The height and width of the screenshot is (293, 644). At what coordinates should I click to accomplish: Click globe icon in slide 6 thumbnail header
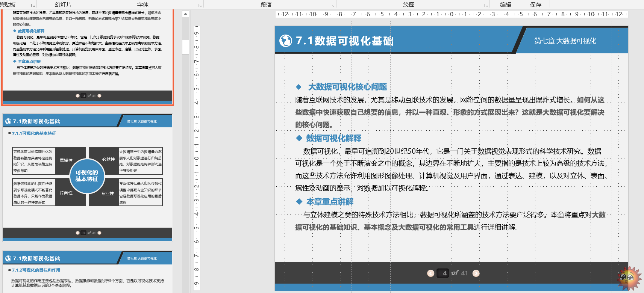point(8,258)
